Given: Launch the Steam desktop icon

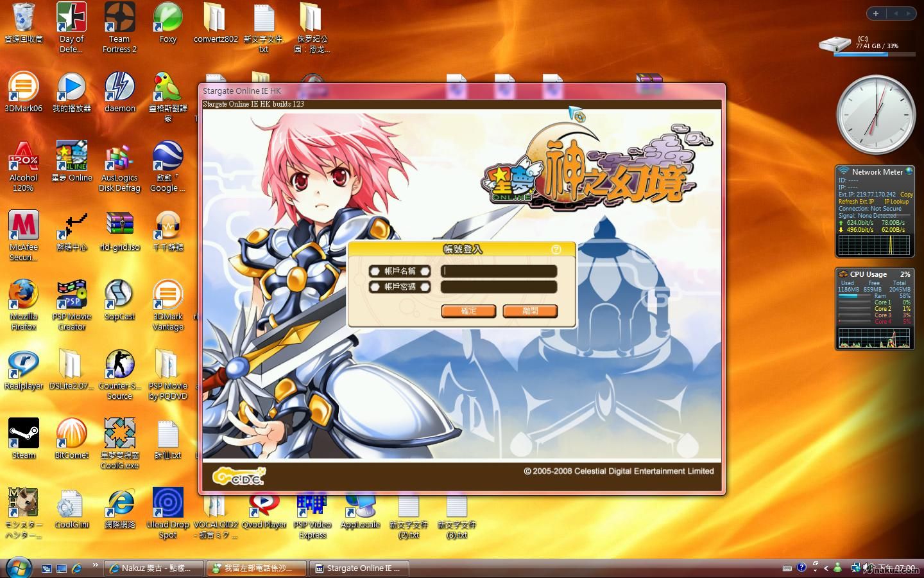Looking at the screenshot, I should pyautogui.click(x=24, y=433).
